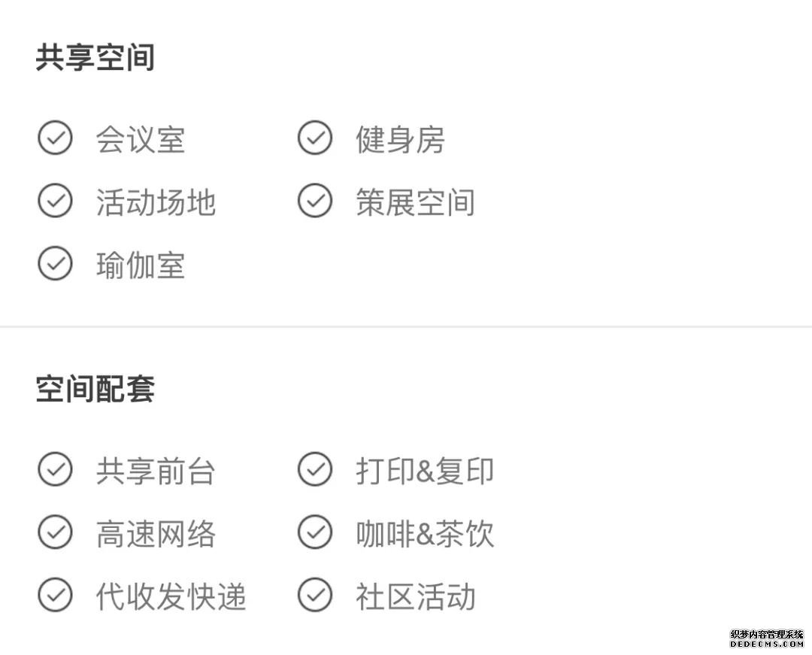Tap the 代收发快递 service label

[171, 597]
